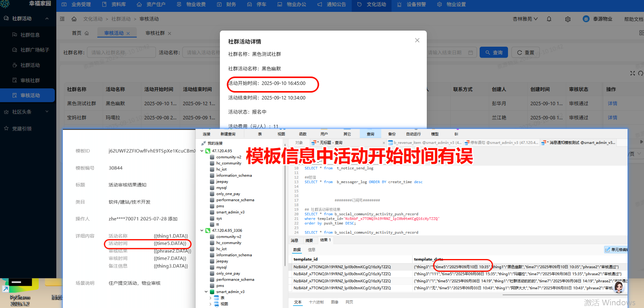Expand the 表 tables node
Image resolution: width=644 pixels, height=308 pixels.
[210, 298]
